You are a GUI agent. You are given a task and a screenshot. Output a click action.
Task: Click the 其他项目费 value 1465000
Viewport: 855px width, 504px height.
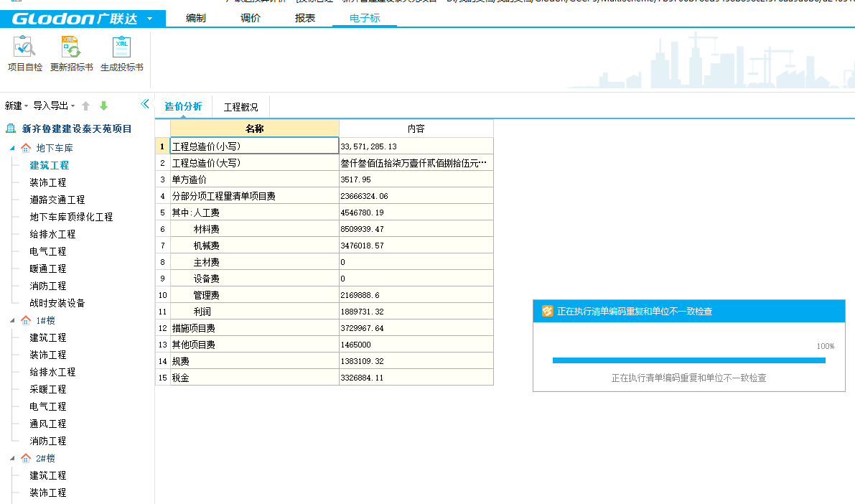tap(416, 345)
